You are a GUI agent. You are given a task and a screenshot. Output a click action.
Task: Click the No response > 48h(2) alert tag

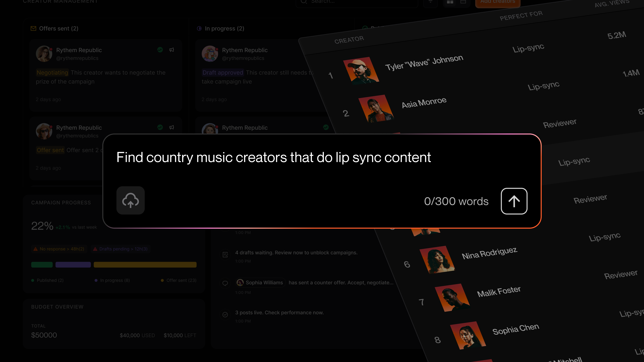(59, 249)
